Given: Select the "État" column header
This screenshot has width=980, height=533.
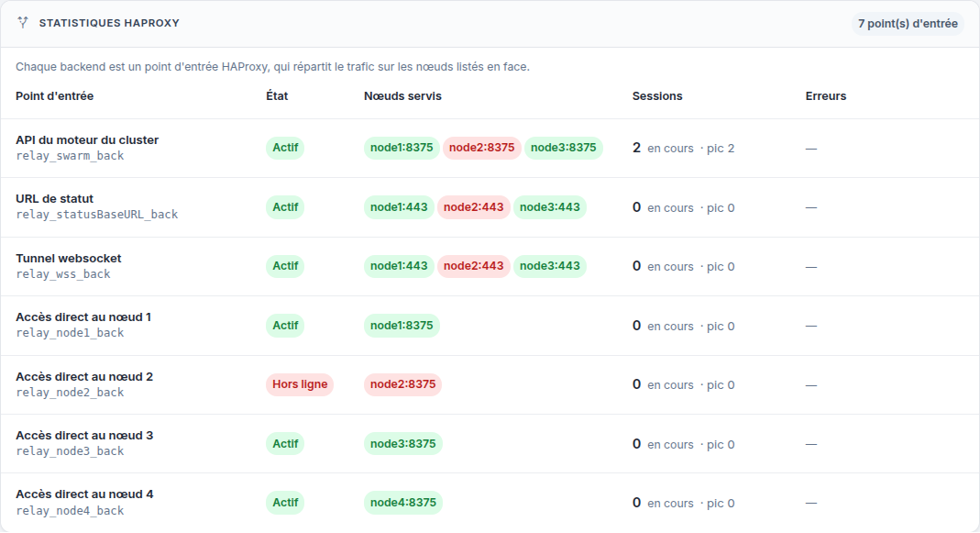Looking at the screenshot, I should point(277,96).
